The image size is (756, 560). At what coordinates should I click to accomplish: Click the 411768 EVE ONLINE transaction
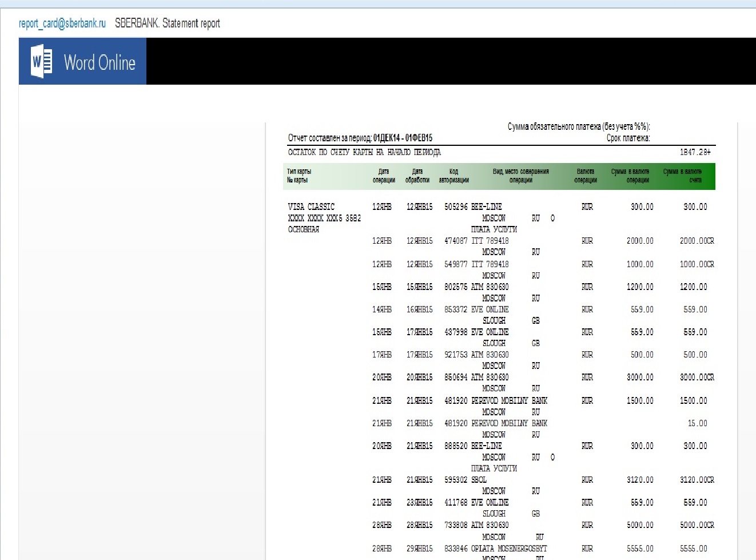(x=476, y=502)
